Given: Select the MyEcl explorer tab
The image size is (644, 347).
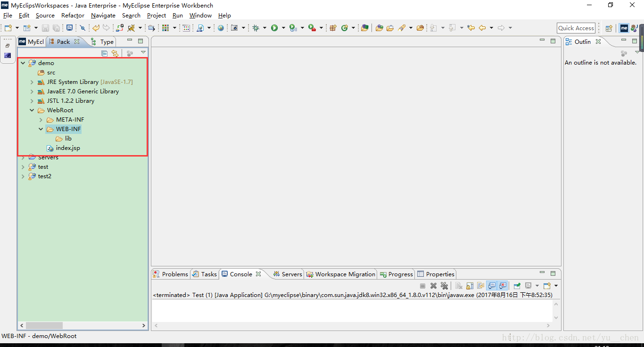Looking at the screenshot, I should [31, 41].
